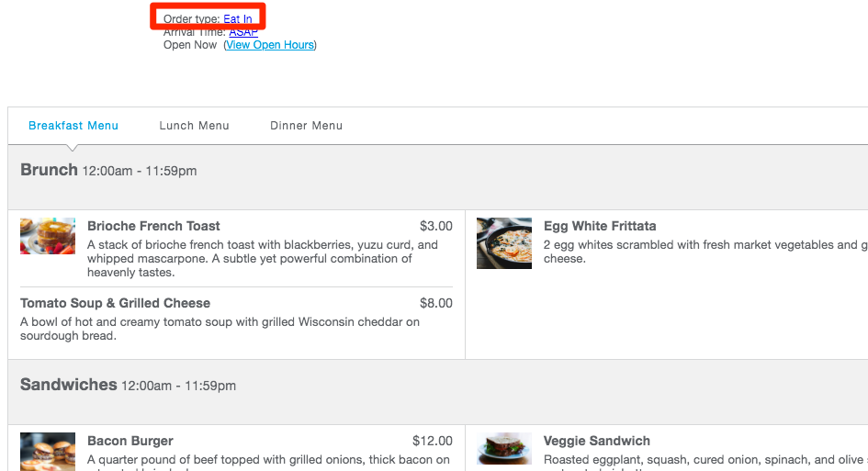Open the View Open Hours link
The height and width of the screenshot is (471, 868).
coord(270,45)
